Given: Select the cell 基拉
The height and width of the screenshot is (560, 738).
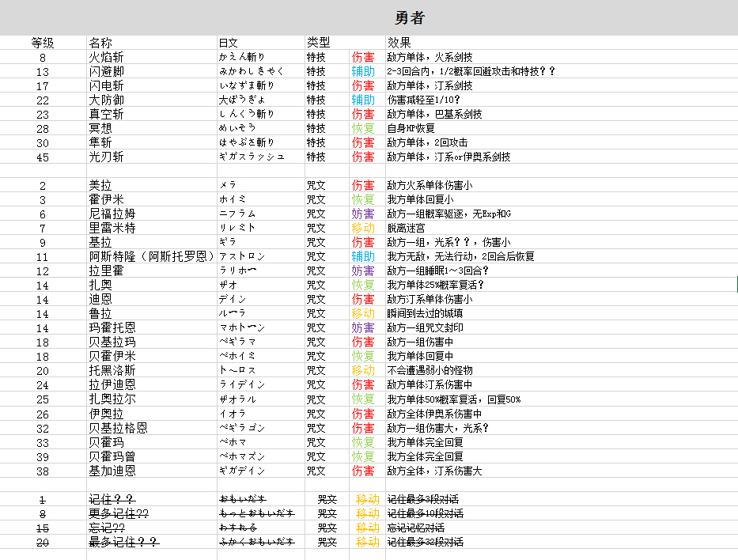Looking at the screenshot, I should [x=100, y=242].
